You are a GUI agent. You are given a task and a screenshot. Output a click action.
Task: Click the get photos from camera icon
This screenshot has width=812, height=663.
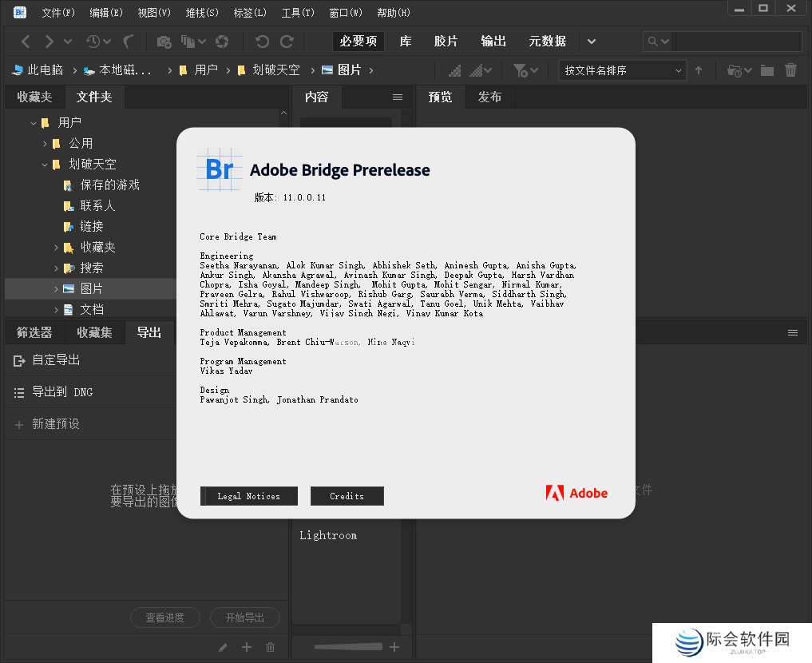click(163, 41)
